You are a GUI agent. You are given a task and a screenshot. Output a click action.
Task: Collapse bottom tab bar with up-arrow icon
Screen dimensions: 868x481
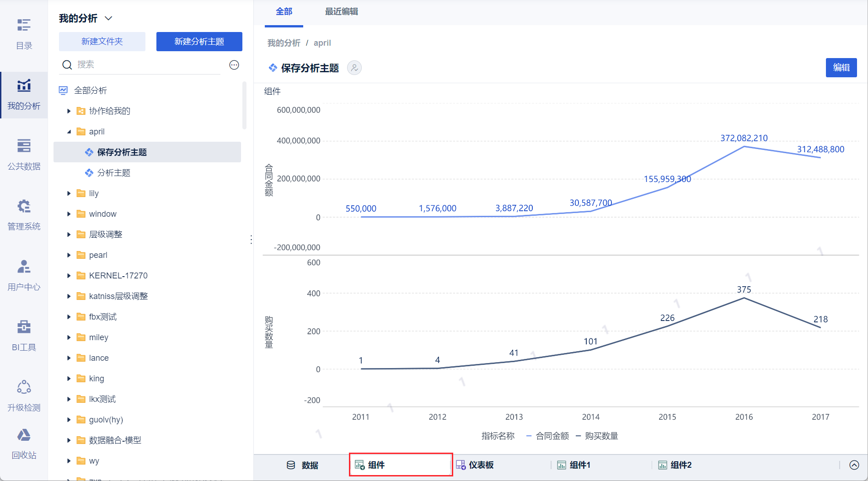pos(854,465)
